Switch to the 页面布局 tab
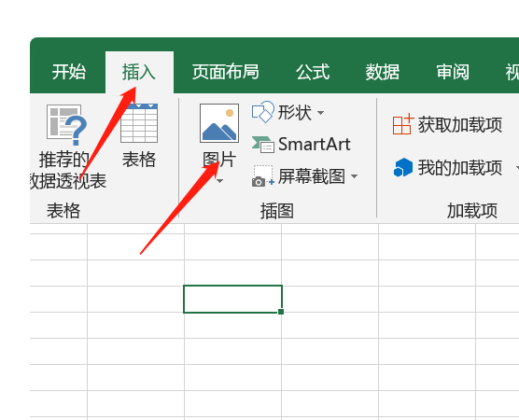Screen dimensions: 519x420 click(226, 72)
